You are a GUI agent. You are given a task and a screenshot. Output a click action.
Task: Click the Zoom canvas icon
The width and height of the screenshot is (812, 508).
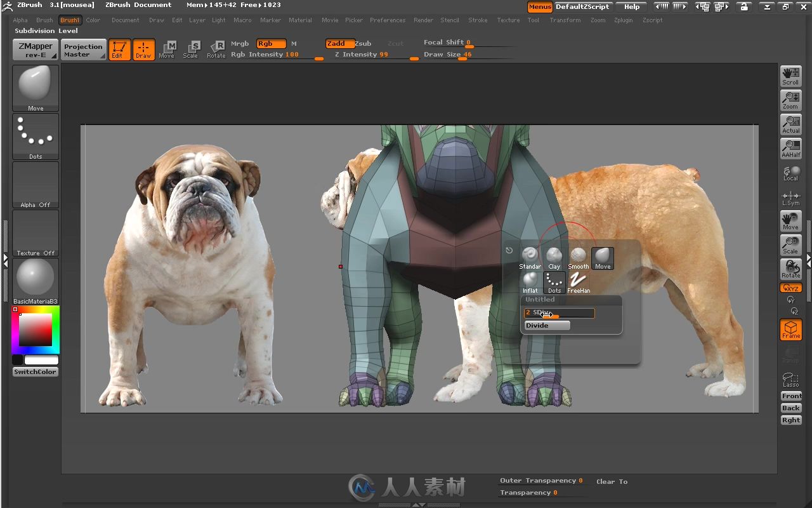[x=791, y=100]
